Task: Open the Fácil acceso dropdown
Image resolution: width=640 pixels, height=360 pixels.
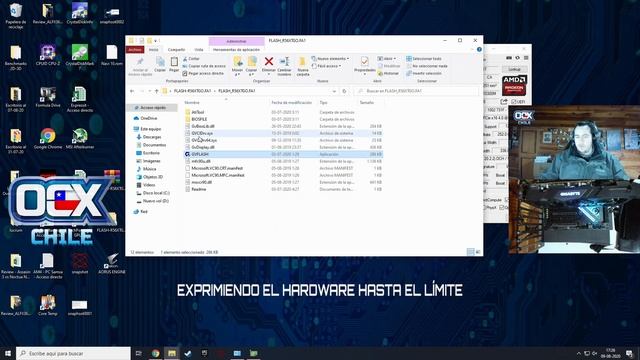Action: click(x=327, y=66)
